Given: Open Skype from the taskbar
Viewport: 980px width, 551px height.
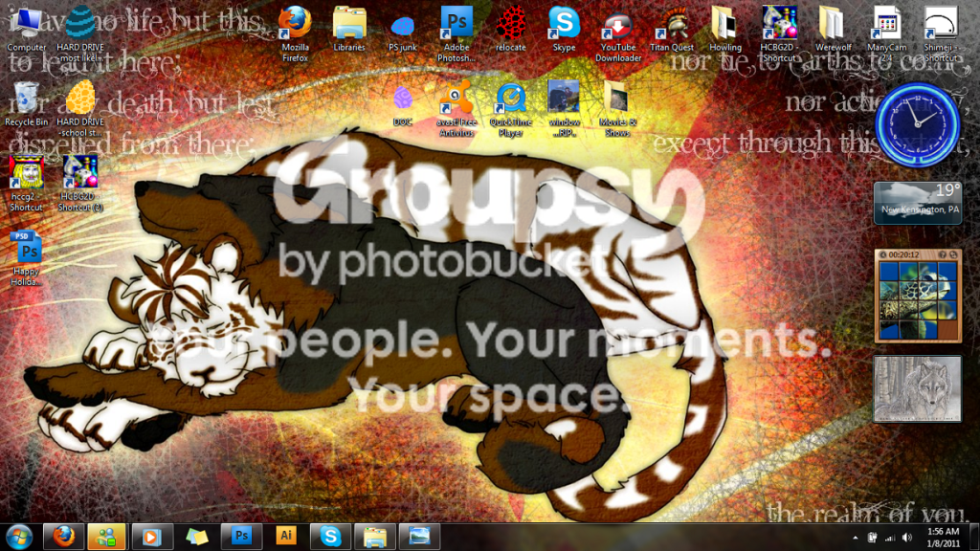Looking at the screenshot, I should click(x=330, y=537).
